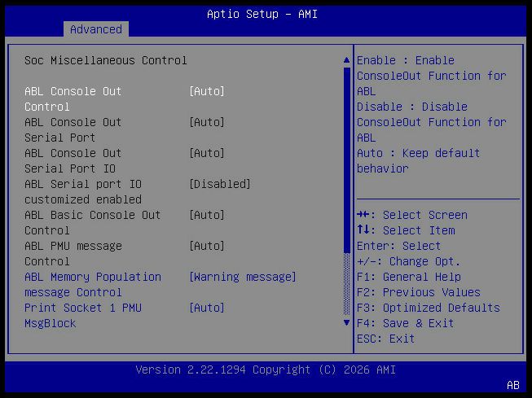Open ABL PMU message Control value
532x398 pixels.
pyautogui.click(x=207, y=246)
